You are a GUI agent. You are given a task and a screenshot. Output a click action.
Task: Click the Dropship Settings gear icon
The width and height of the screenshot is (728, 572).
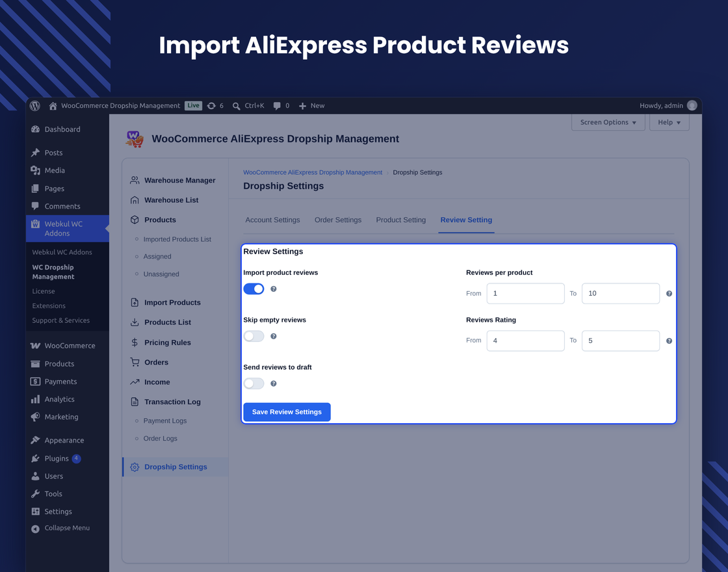(135, 467)
